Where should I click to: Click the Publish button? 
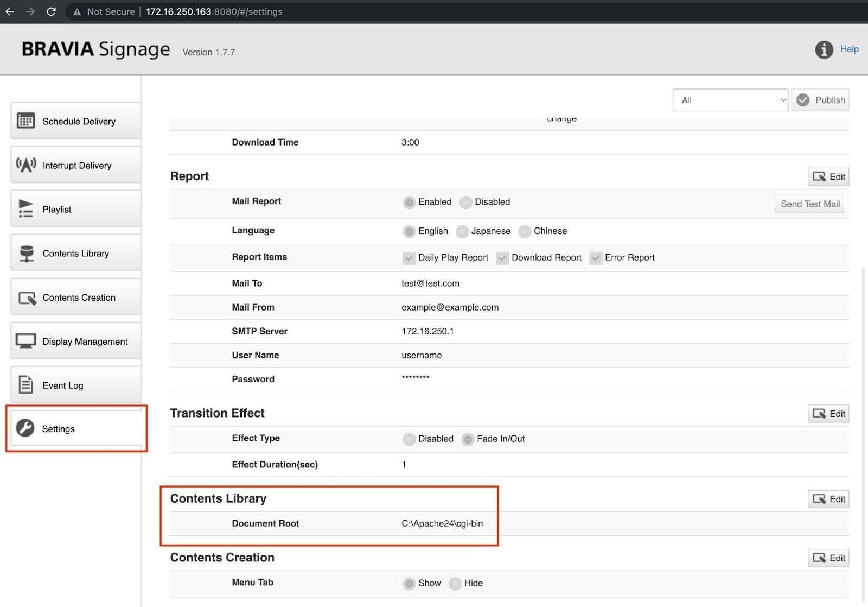pos(820,100)
